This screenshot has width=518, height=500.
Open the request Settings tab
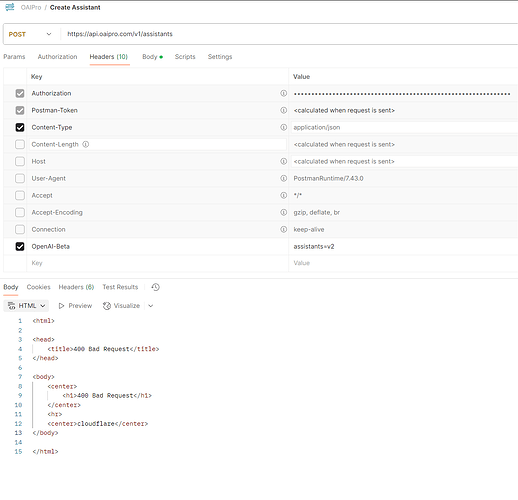point(220,57)
